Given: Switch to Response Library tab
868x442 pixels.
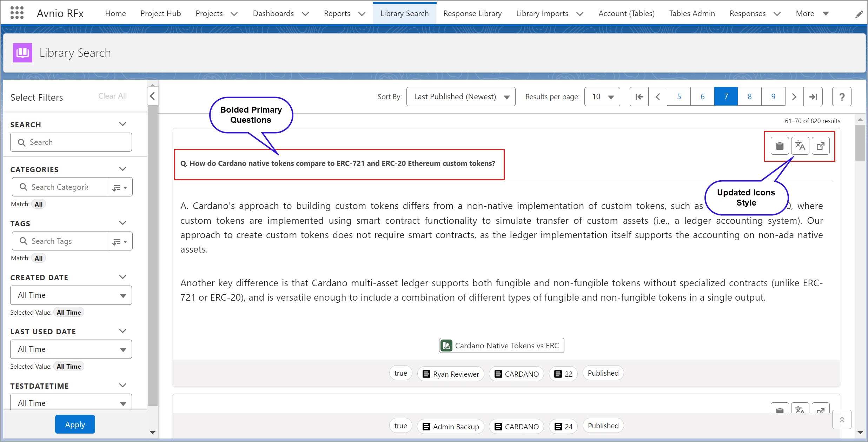Looking at the screenshot, I should (472, 13).
